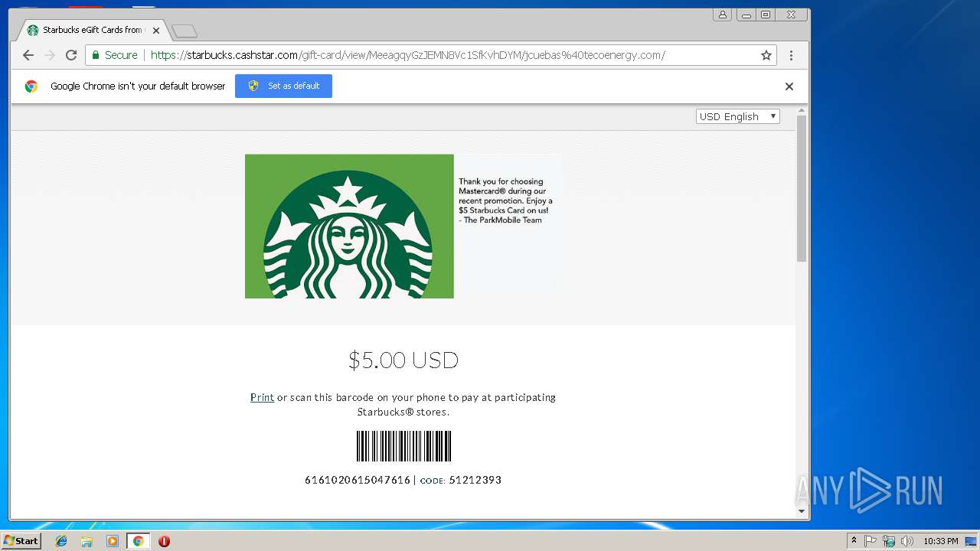Click the gift card barcode image
This screenshot has height=551, width=980.
click(x=403, y=446)
